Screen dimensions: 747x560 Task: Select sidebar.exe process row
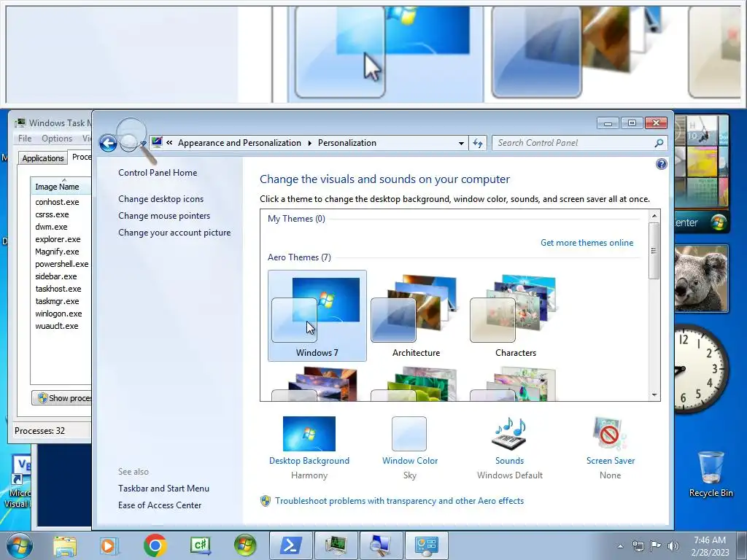[55, 276]
